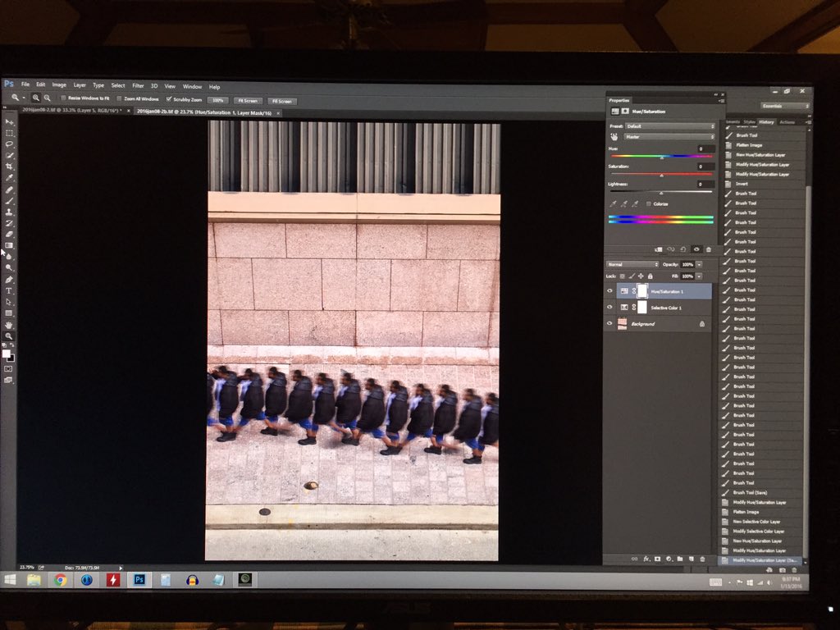Select the Hand tool in the left toolbar
Image resolution: width=840 pixels, height=630 pixels.
pyautogui.click(x=9, y=325)
